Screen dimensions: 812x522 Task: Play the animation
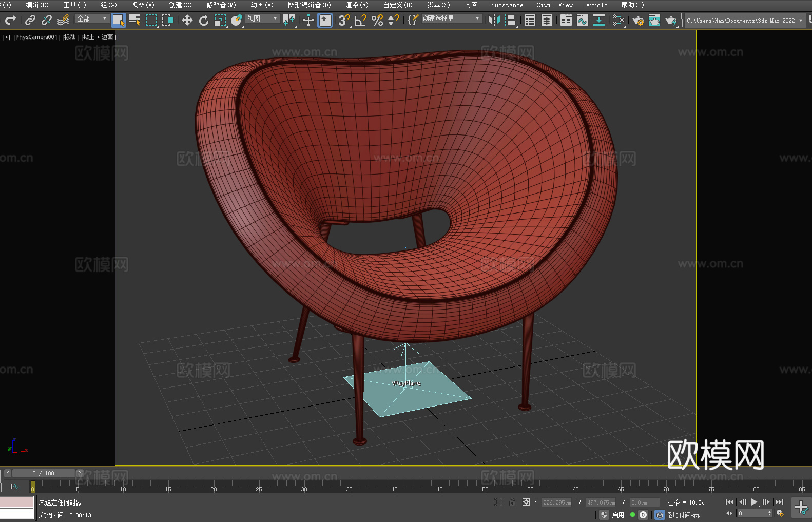[x=755, y=502]
